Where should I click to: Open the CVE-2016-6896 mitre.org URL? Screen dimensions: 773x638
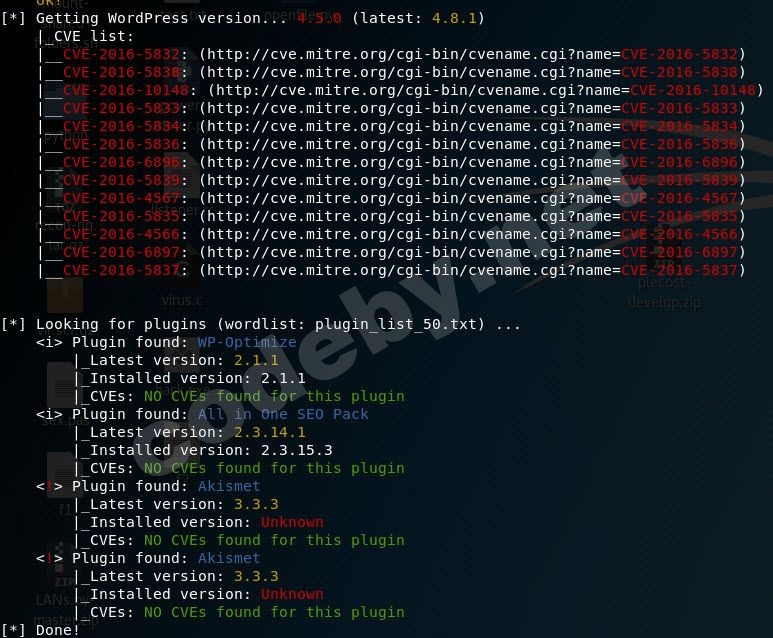coord(472,162)
